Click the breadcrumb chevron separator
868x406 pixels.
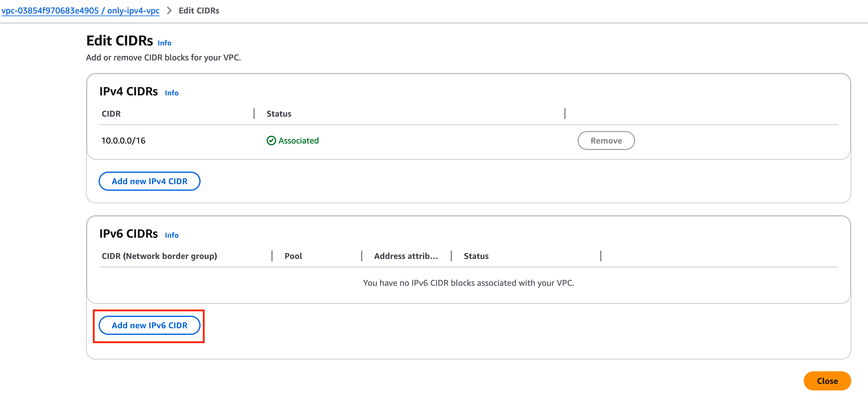pos(169,11)
